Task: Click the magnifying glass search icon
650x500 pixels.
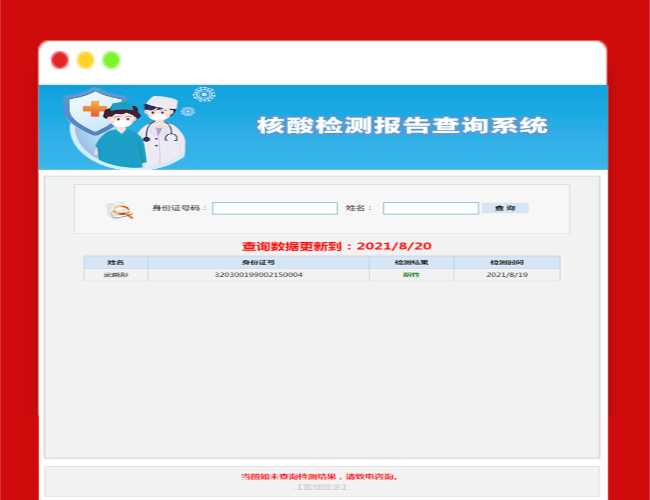Action: 120,210
